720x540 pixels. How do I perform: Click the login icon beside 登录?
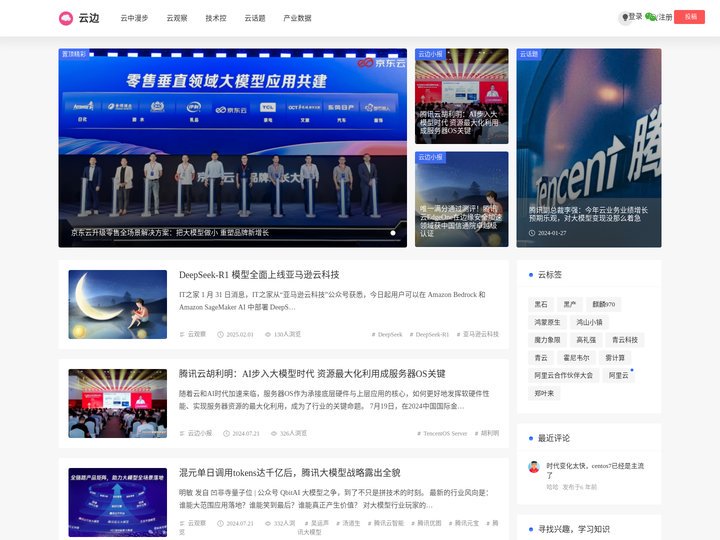pos(624,17)
